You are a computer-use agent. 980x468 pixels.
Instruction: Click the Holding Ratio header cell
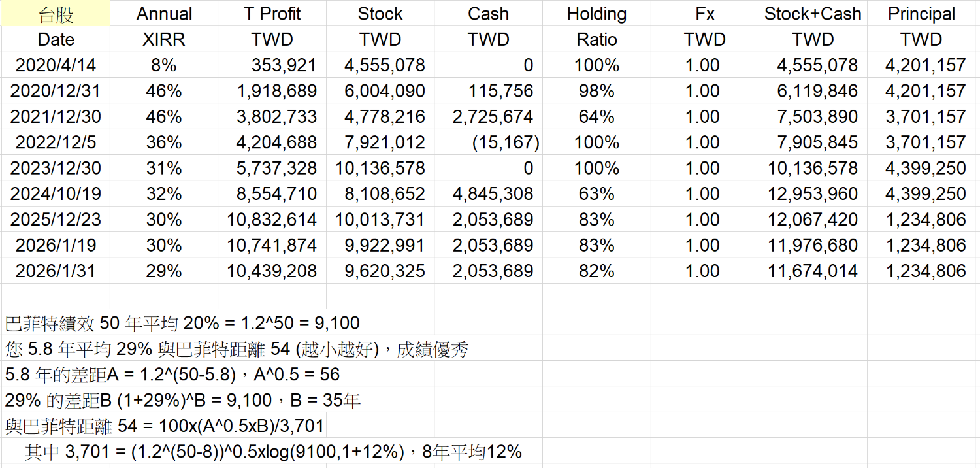(x=596, y=14)
